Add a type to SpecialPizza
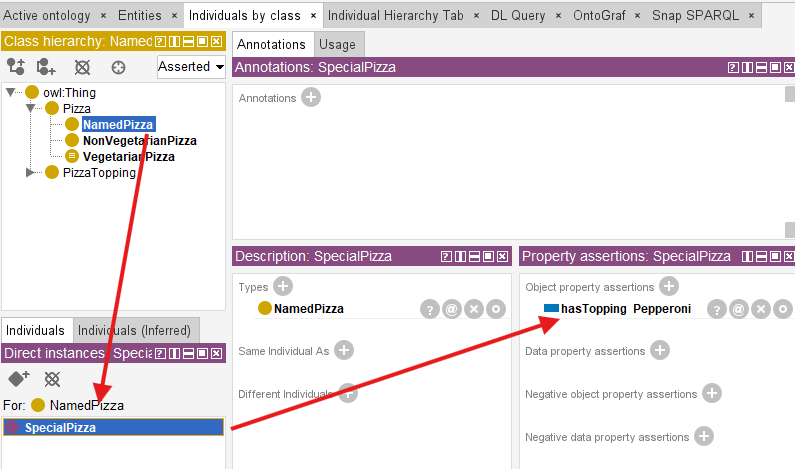 pos(283,286)
